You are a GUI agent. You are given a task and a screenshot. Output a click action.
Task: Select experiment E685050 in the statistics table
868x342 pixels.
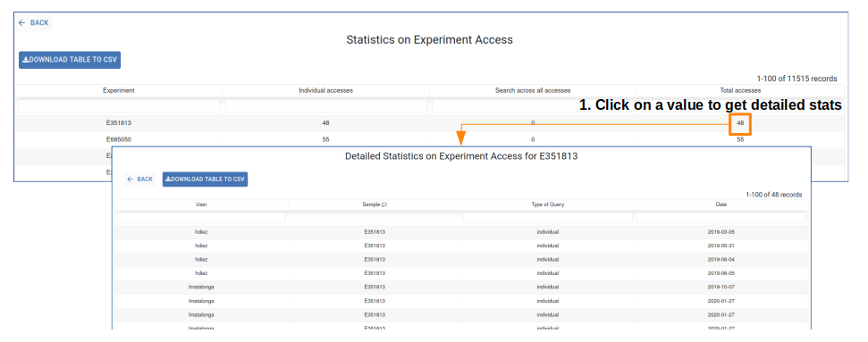pos(119,139)
